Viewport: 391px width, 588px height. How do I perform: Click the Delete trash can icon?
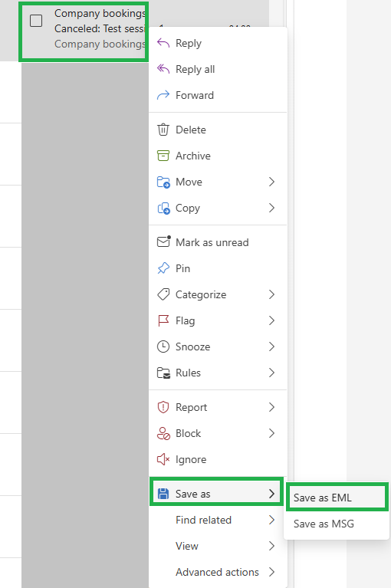pos(163,130)
